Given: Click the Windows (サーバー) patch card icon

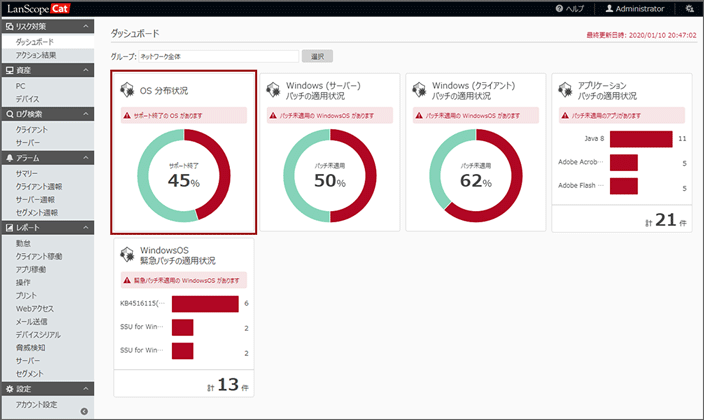Looking at the screenshot, I should click(272, 90).
